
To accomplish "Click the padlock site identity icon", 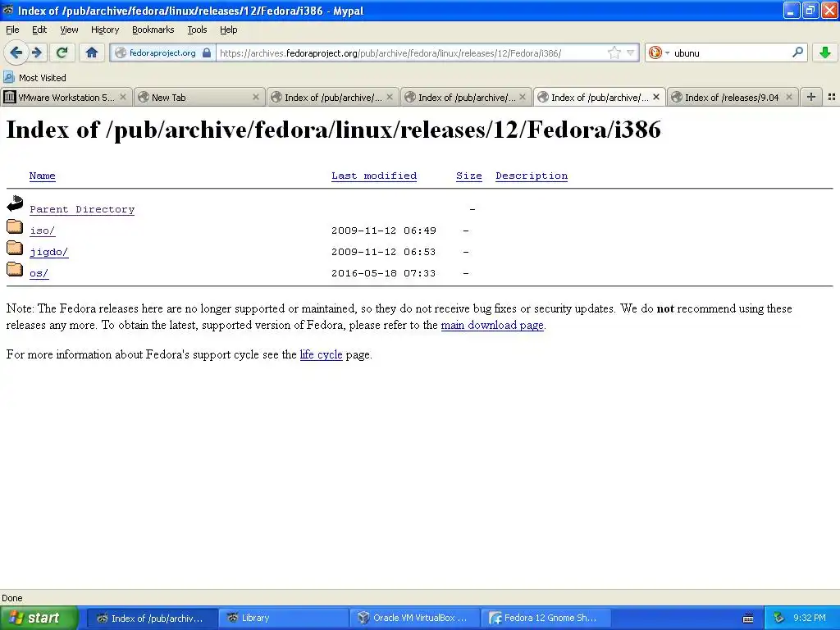I will (207, 52).
